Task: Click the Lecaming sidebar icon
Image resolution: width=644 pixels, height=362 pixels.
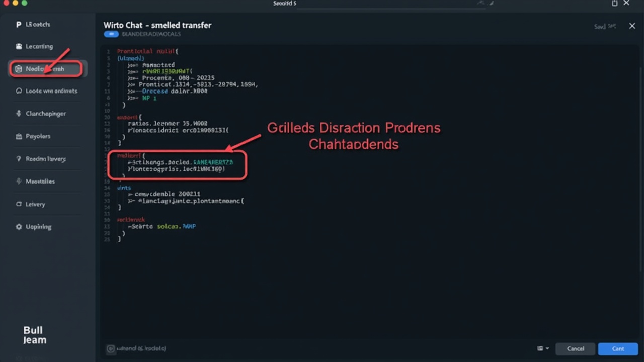Action: (x=19, y=46)
